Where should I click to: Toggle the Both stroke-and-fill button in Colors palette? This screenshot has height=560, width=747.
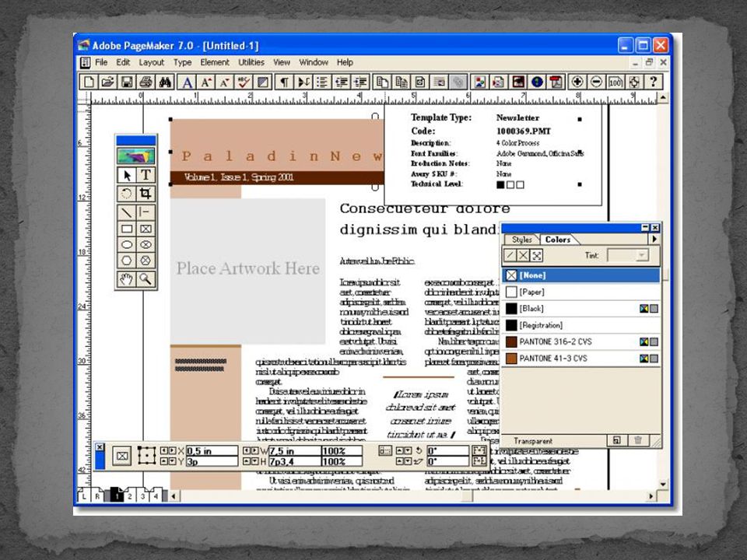[x=536, y=256]
